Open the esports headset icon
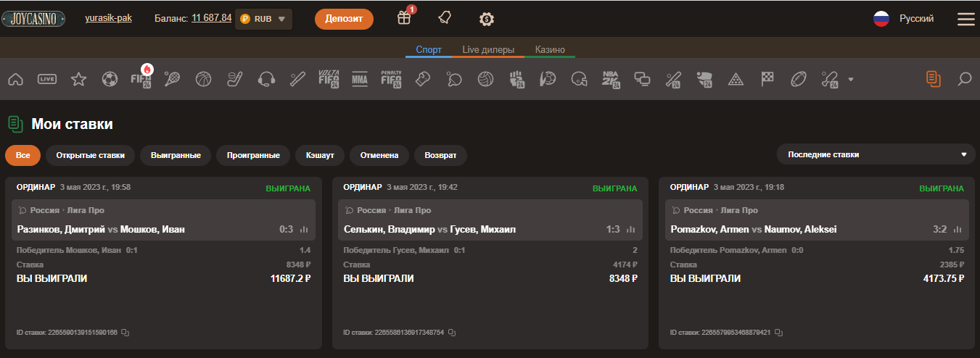980x358 pixels. (x=266, y=79)
